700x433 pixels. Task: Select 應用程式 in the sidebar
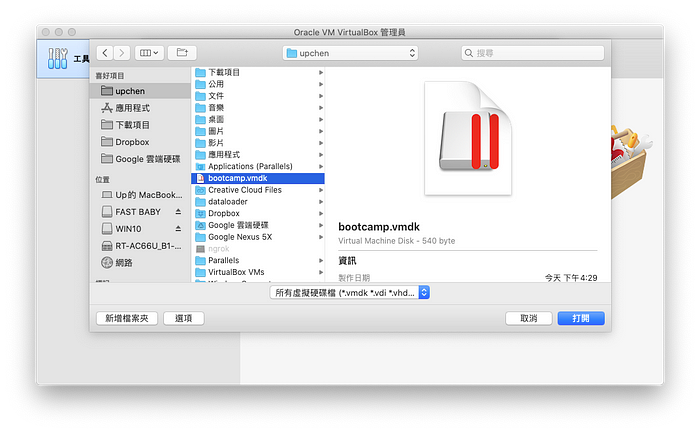pos(140,108)
